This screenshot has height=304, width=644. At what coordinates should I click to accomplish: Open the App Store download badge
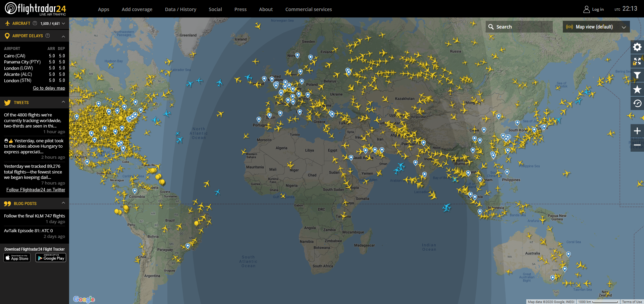point(17,258)
